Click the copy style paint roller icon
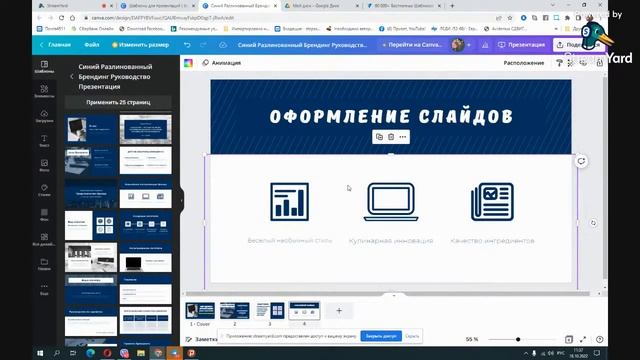The height and width of the screenshot is (360, 640). [559, 63]
